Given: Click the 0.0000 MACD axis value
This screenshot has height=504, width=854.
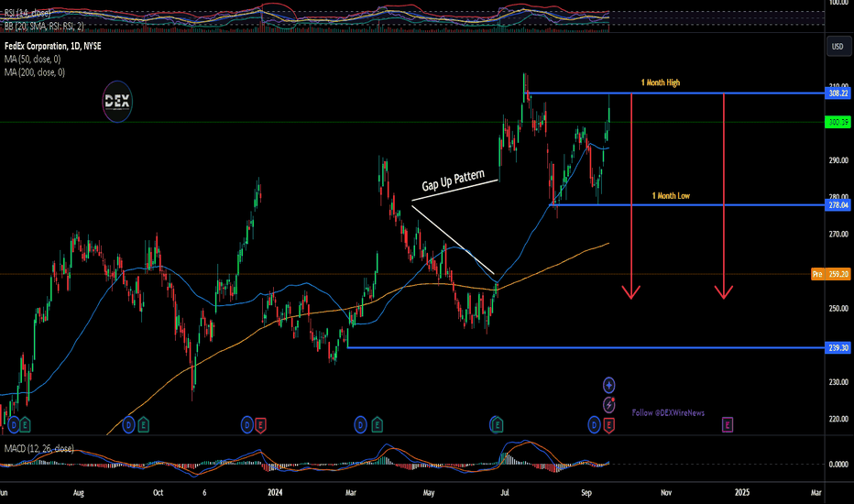Looking at the screenshot, I should pos(838,465).
